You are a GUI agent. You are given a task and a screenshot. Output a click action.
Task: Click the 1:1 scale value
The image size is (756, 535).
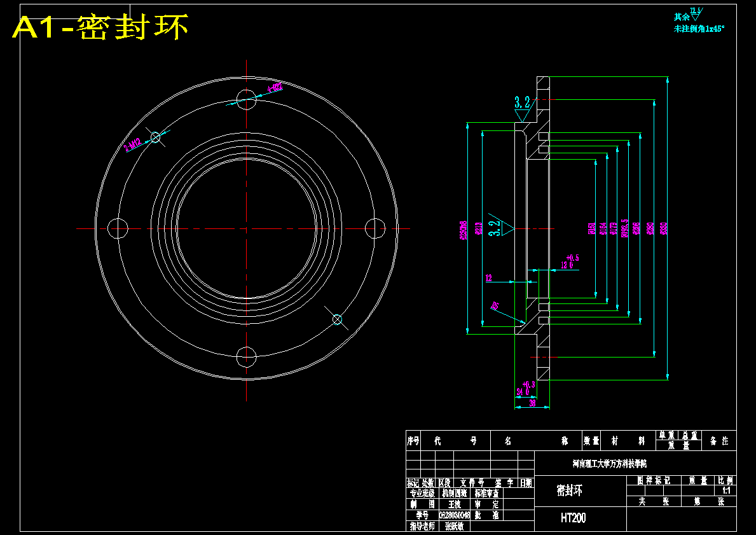(725, 490)
